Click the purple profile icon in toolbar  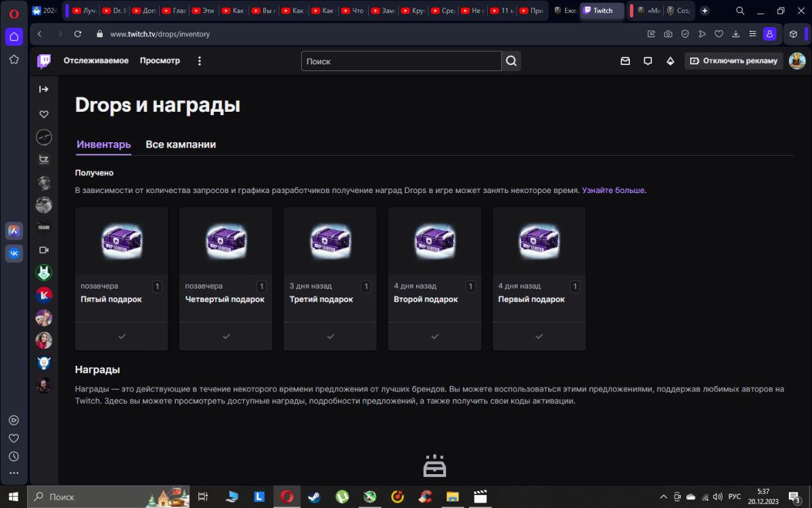click(x=769, y=34)
